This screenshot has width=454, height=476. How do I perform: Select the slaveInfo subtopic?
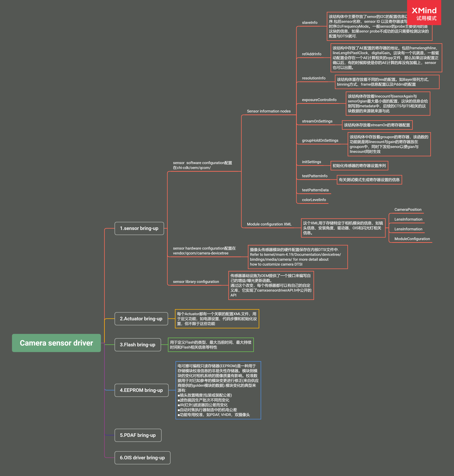[x=309, y=23]
